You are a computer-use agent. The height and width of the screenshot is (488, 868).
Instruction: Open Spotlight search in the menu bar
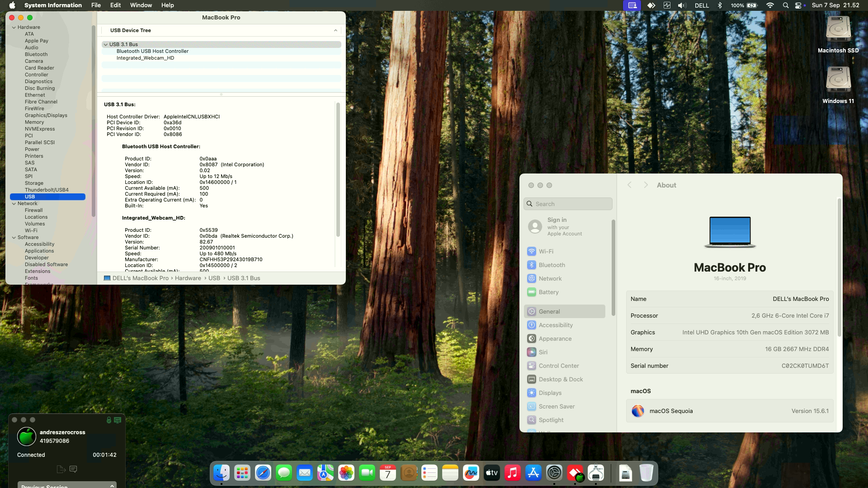click(786, 5)
